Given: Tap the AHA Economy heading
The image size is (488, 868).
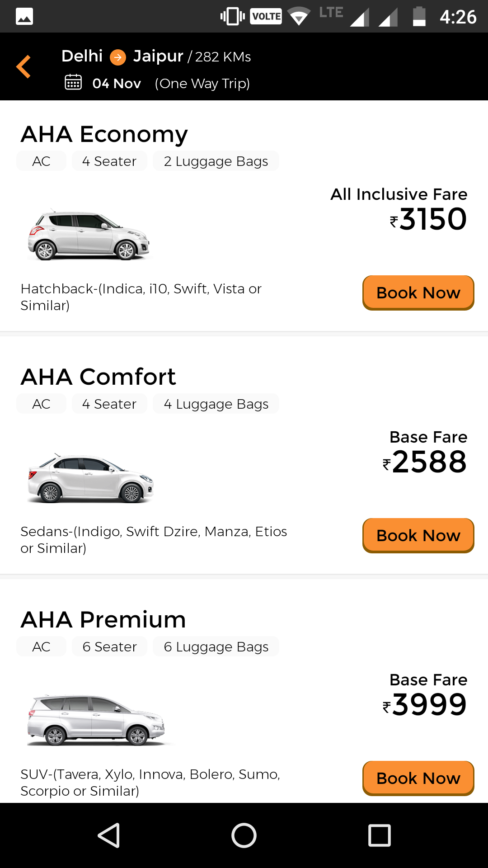Looking at the screenshot, I should 104,134.
